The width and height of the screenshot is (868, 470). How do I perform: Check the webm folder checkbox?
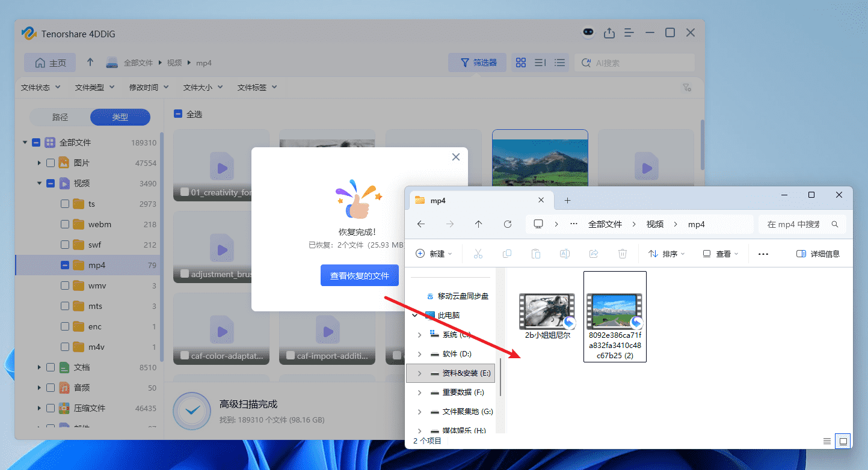pos(66,224)
